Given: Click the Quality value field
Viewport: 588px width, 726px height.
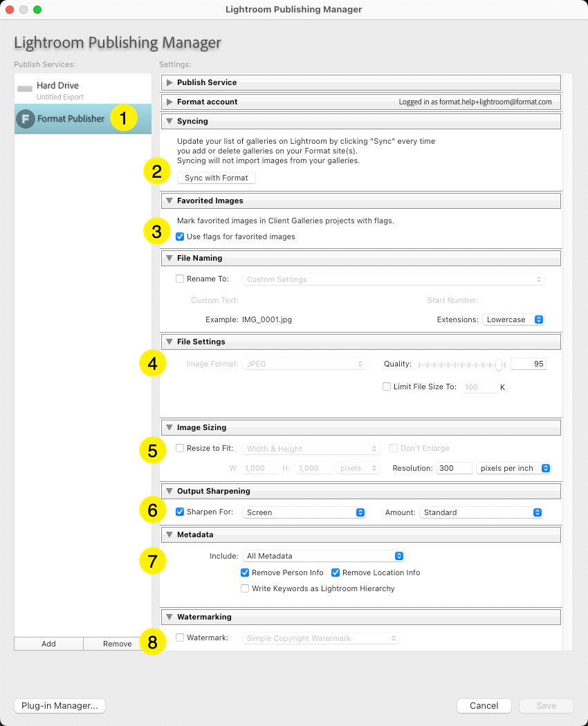Looking at the screenshot, I should coord(529,364).
